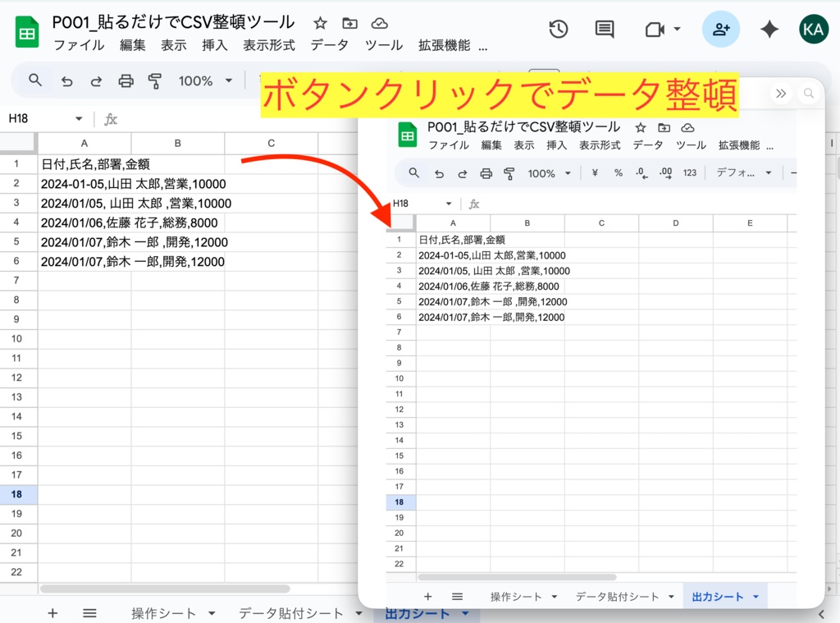Click the Share button with person icon
Viewport: 840px width, 623px height.
point(721,29)
